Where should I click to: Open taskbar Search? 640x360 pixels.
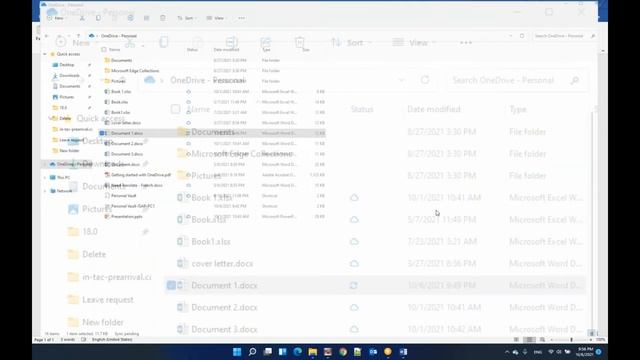tap(252, 352)
